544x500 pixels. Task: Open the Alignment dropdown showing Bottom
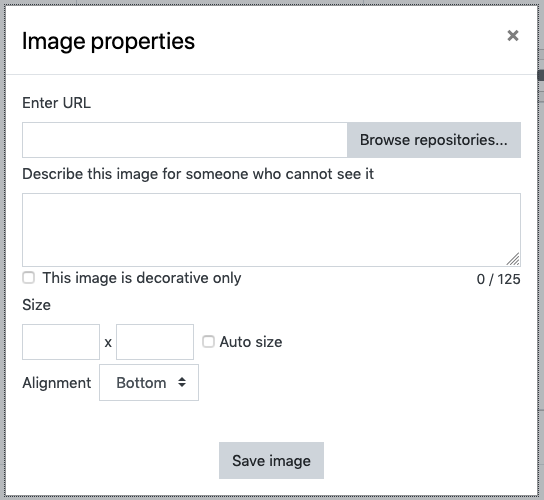[x=149, y=382]
